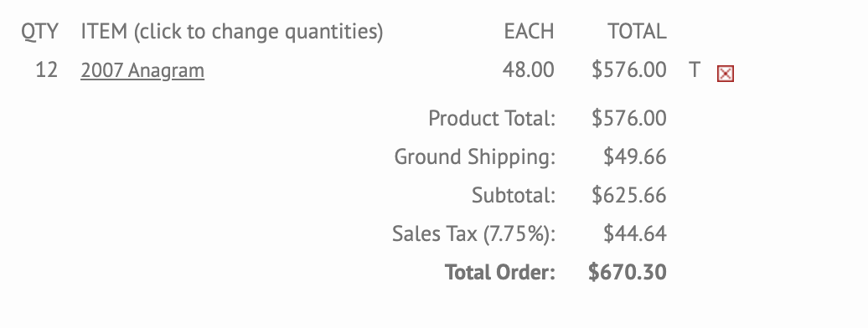Viewport: 868px width, 328px height.
Task: Click the $576.00 line total for Anagram
Action: coord(629,70)
